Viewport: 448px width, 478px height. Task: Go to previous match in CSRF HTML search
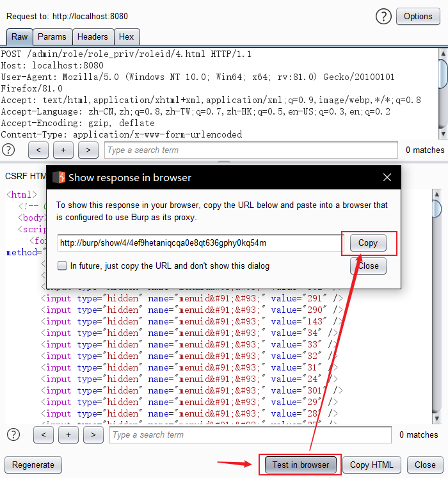[44, 434]
